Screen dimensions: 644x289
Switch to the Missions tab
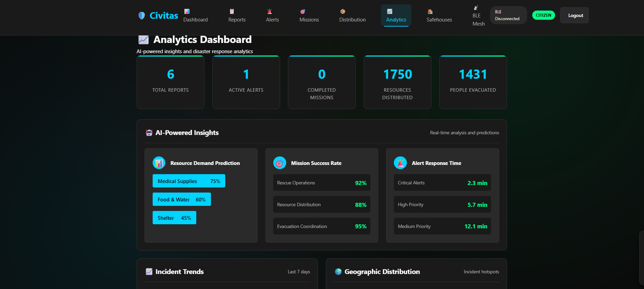pyautogui.click(x=309, y=16)
